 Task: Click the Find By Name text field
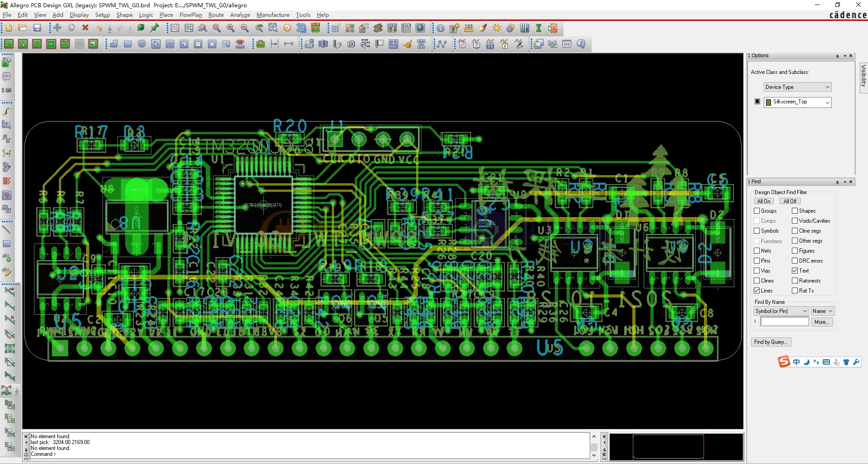click(785, 322)
